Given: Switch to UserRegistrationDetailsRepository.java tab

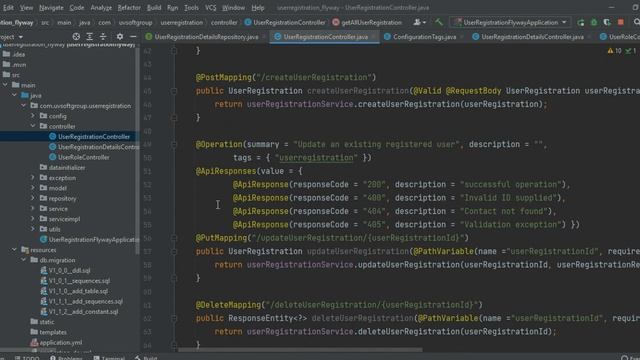Looking at the screenshot, I should (202, 37).
